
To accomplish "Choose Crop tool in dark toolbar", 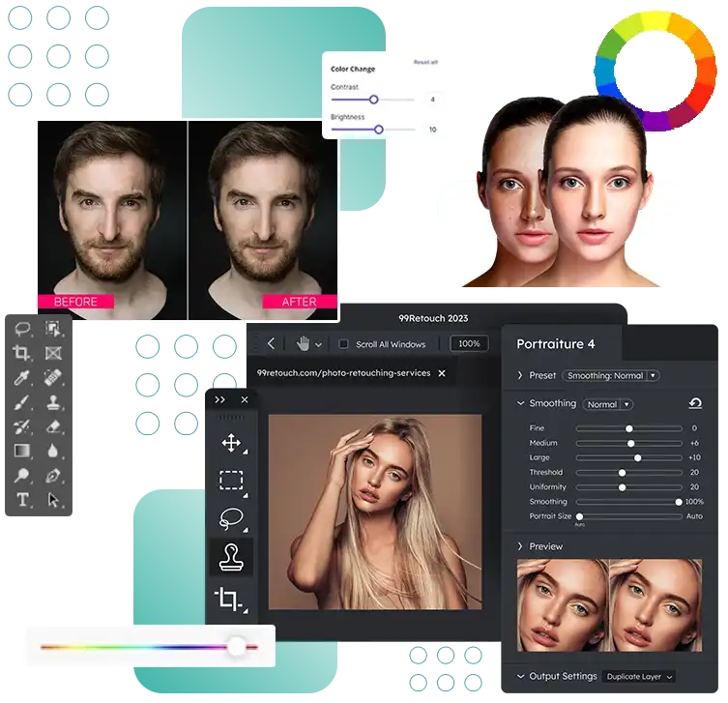I will (x=228, y=598).
